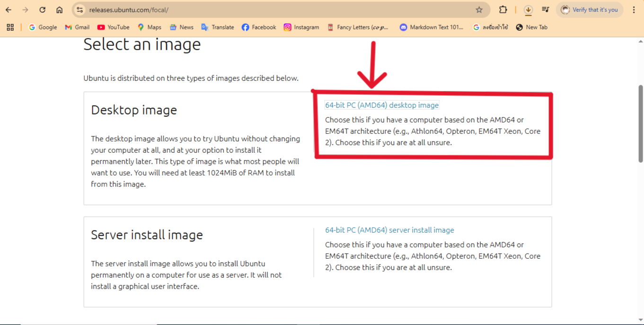Open the apps grid in bookmarks bar

point(10,27)
